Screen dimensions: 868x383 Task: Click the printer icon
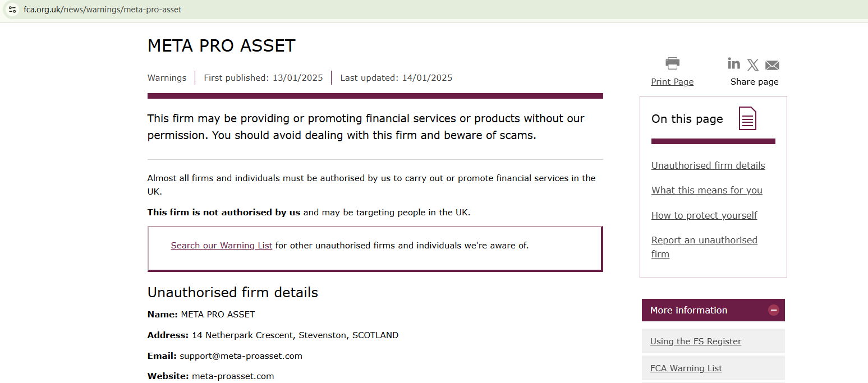click(x=672, y=63)
